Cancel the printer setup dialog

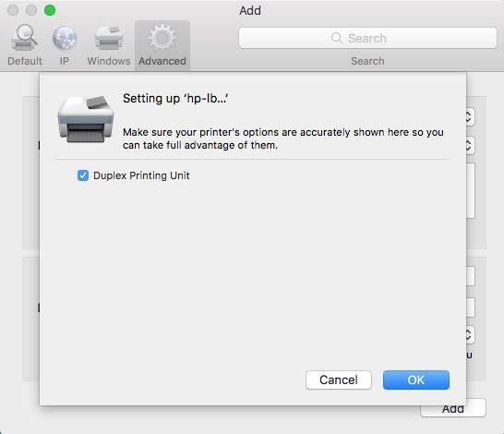coord(339,380)
